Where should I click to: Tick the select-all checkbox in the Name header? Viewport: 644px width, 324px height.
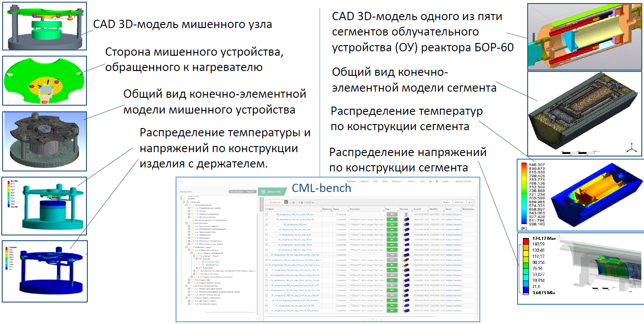pyautogui.click(x=266, y=209)
